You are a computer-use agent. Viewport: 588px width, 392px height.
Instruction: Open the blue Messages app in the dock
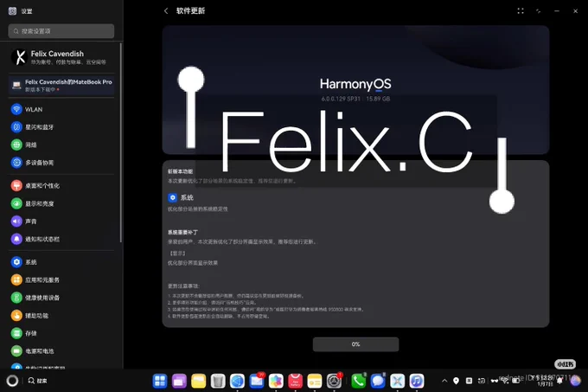coord(378,381)
